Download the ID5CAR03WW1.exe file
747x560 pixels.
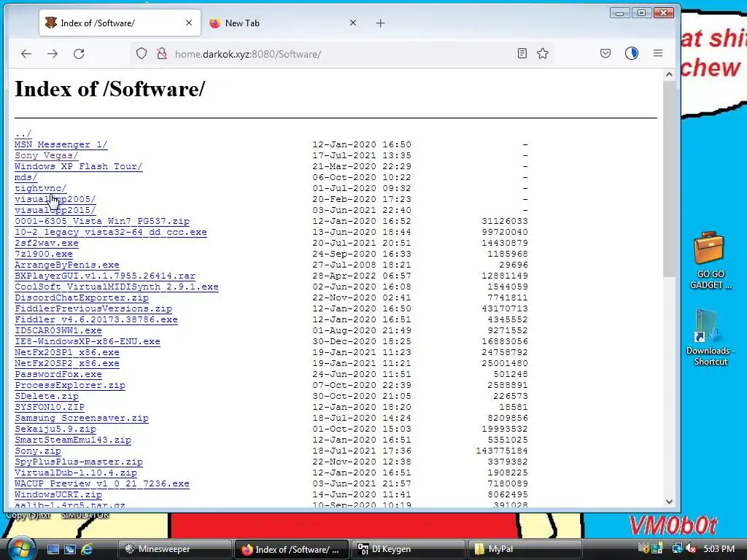point(58,330)
